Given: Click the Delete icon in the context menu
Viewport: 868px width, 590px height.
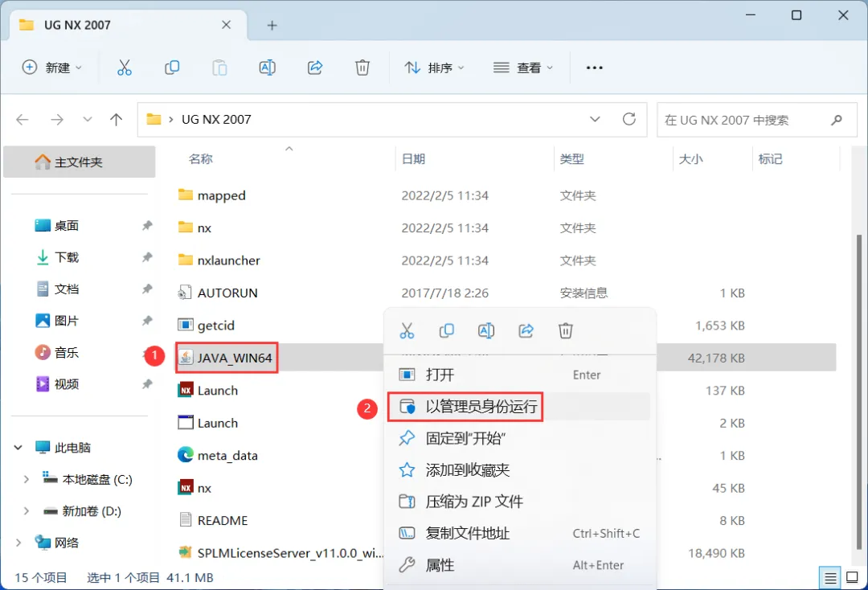Looking at the screenshot, I should coord(565,331).
